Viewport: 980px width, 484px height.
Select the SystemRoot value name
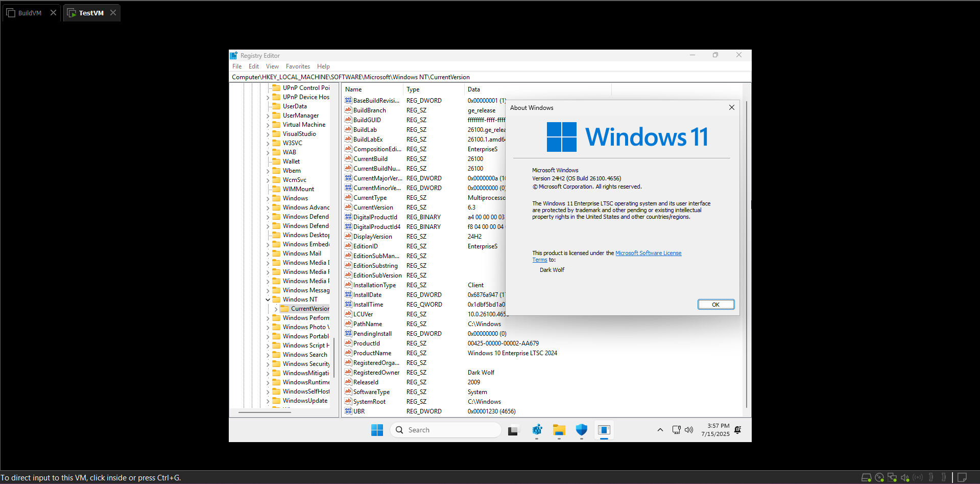(x=369, y=402)
